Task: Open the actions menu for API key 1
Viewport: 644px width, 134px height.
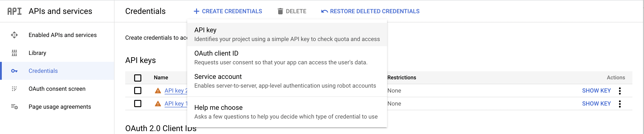Action: click(620, 104)
